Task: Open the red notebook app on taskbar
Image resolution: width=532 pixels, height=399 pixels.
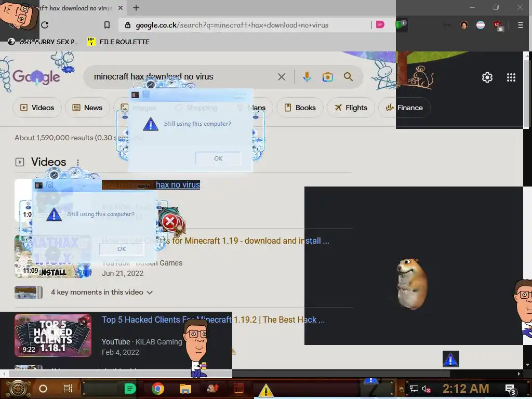Action: click(x=239, y=389)
